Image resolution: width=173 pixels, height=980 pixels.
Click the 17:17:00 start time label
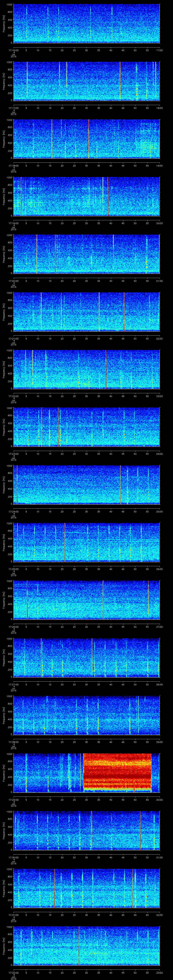(13, 108)
